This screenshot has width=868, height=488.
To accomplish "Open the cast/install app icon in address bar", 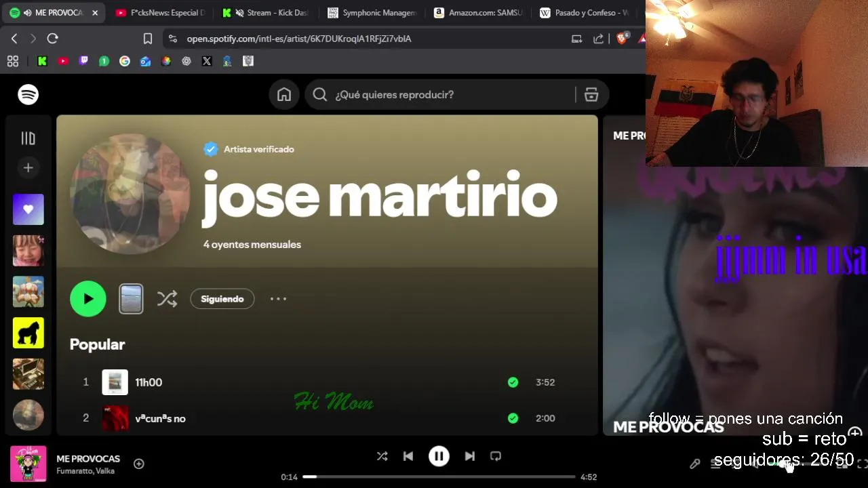I will [x=577, y=39].
